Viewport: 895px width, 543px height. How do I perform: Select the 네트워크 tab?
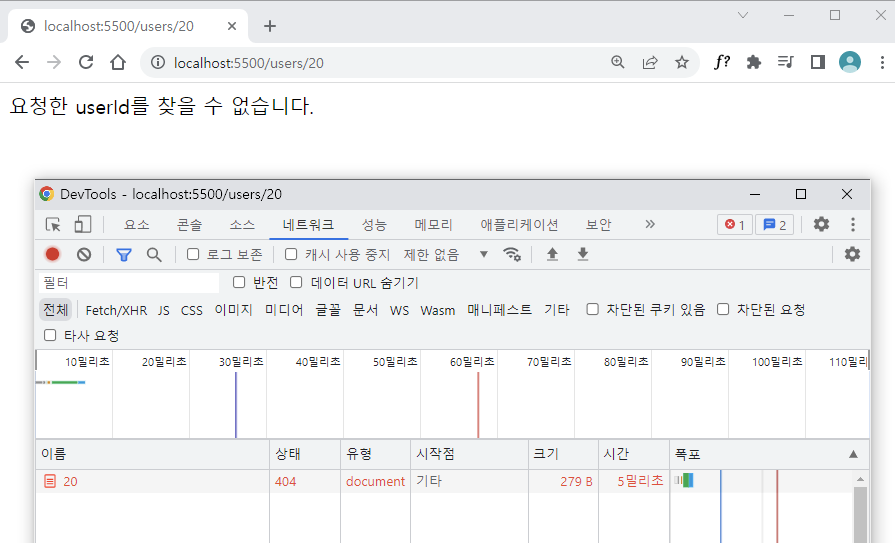click(x=308, y=225)
